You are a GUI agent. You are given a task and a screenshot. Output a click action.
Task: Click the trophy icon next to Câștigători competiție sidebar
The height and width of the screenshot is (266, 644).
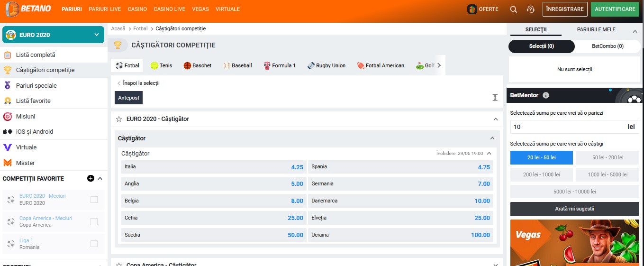coord(8,70)
